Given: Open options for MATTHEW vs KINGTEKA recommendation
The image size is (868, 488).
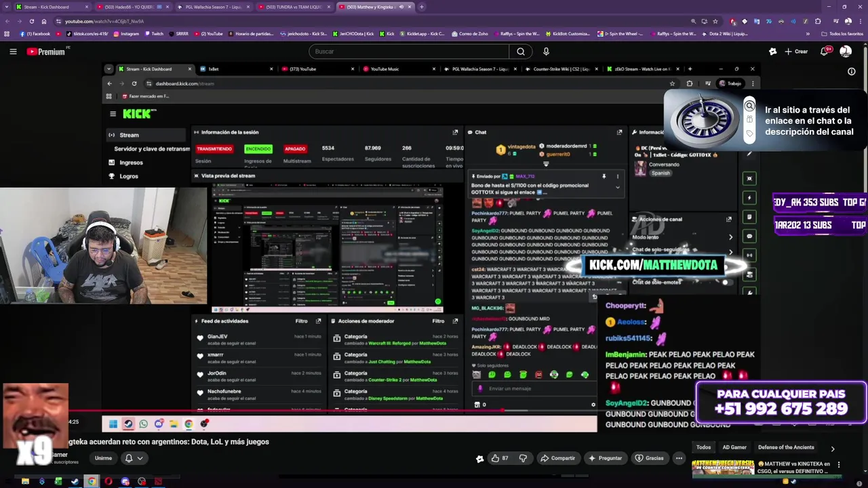Looking at the screenshot, I should pyautogui.click(x=839, y=464).
